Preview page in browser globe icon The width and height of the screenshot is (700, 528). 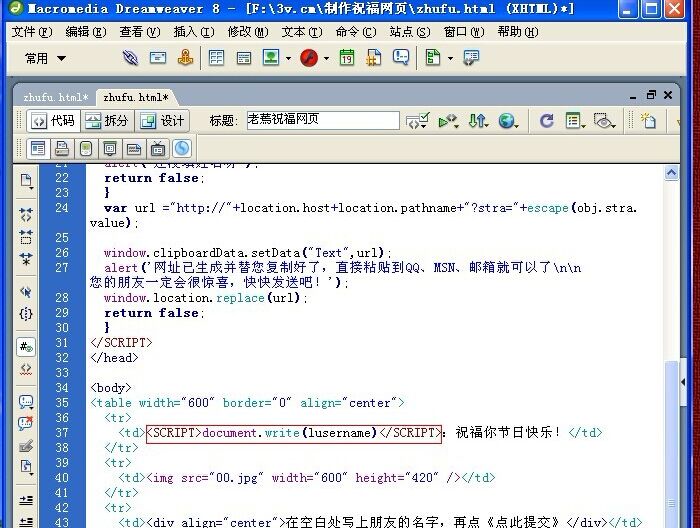pyautogui.click(x=508, y=121)
